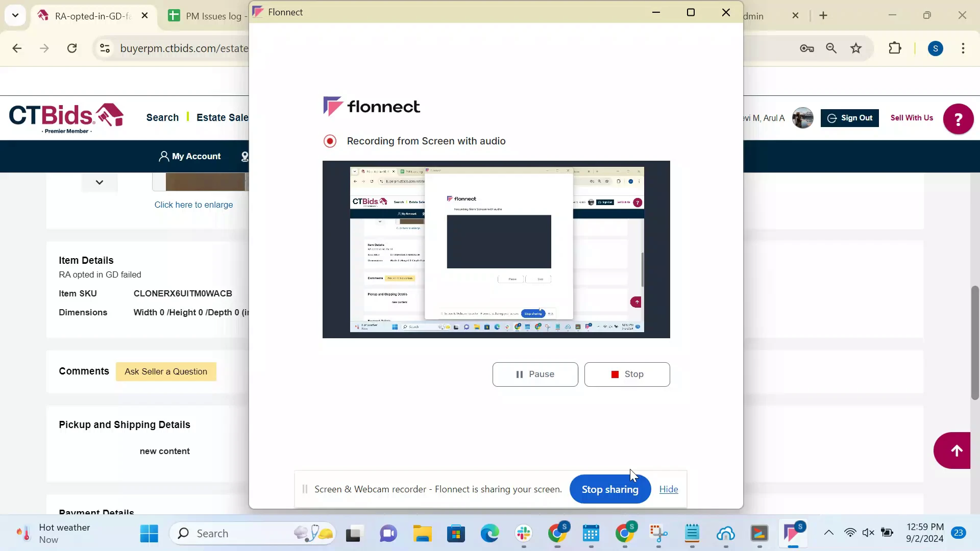Click the CTBids logo
Image resolution: width=980 pixels, height=551 pixels.
[66, 118]
